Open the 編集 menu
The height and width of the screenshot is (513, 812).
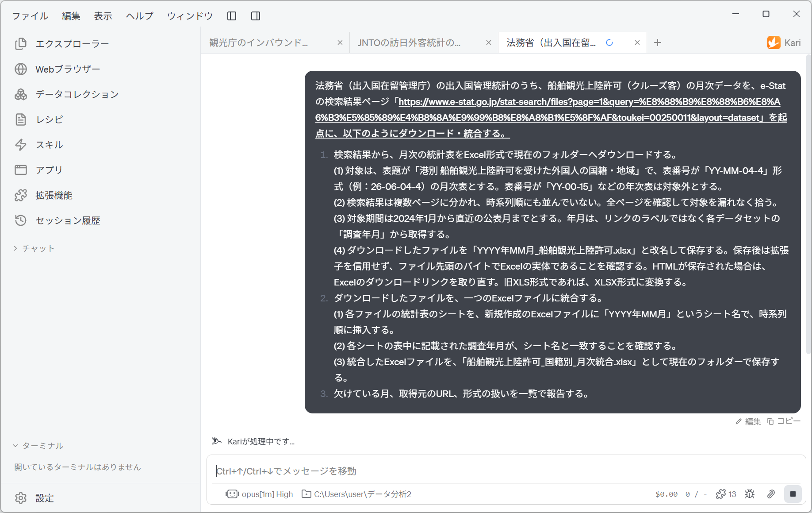[x=71, y=16]
